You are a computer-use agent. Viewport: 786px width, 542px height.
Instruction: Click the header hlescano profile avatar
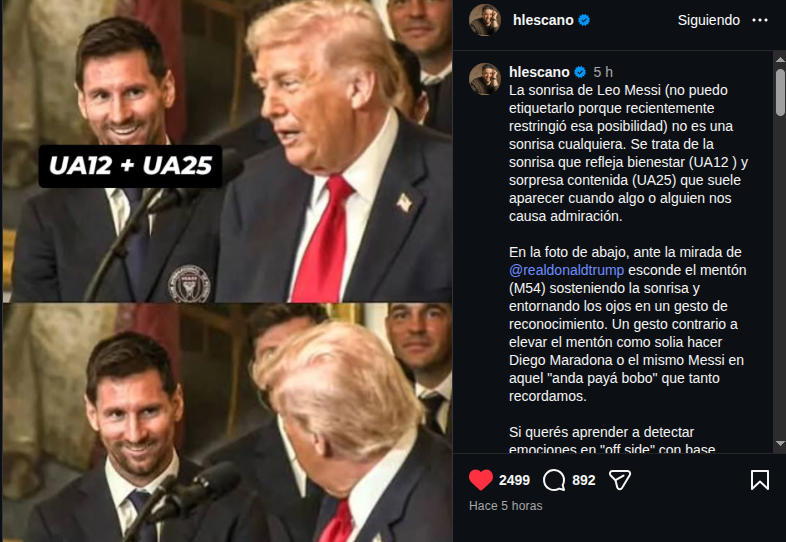coord(485,20)
